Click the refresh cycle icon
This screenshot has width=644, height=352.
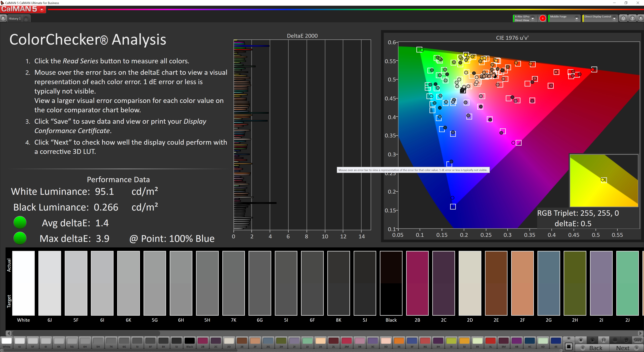(x=626, y=340)
